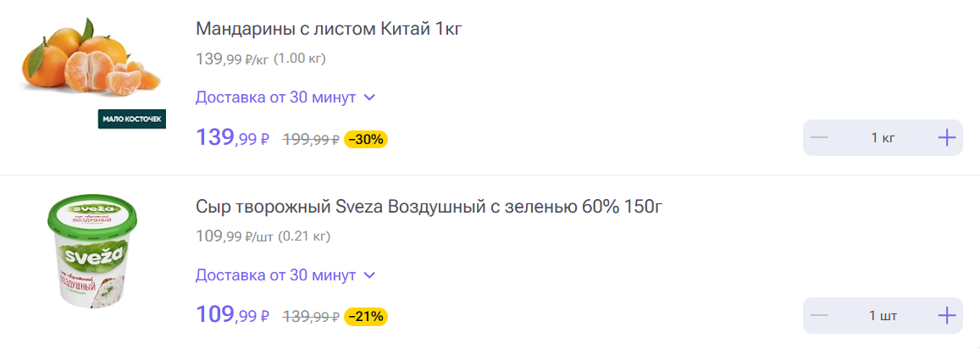The width and height of the screenshot is (980, 349).
Task: Click the −30% discount badge
Action: point(366,139)
